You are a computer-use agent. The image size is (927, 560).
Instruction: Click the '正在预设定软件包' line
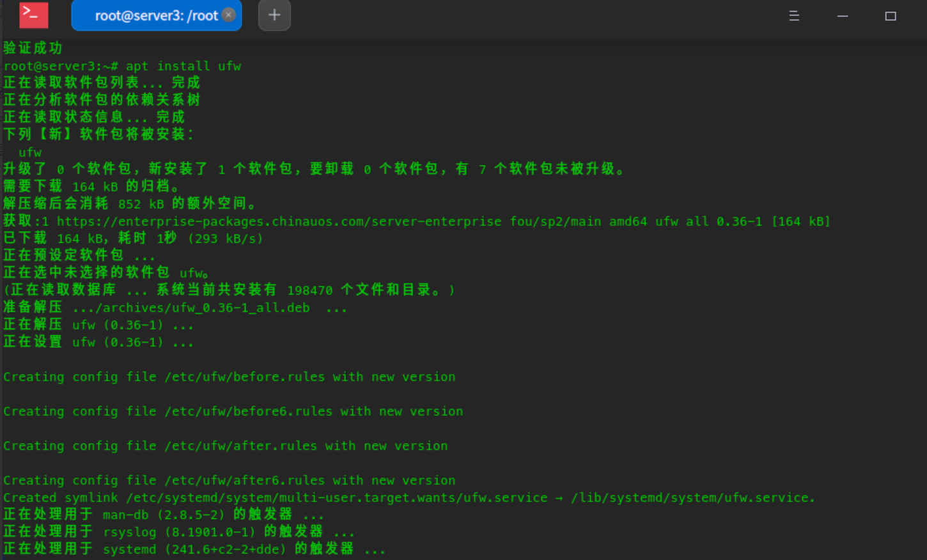coord(79,255)
